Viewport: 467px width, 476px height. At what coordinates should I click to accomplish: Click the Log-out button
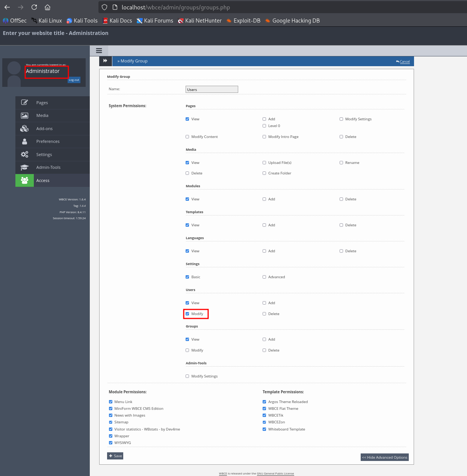click(x=74, y=80)
